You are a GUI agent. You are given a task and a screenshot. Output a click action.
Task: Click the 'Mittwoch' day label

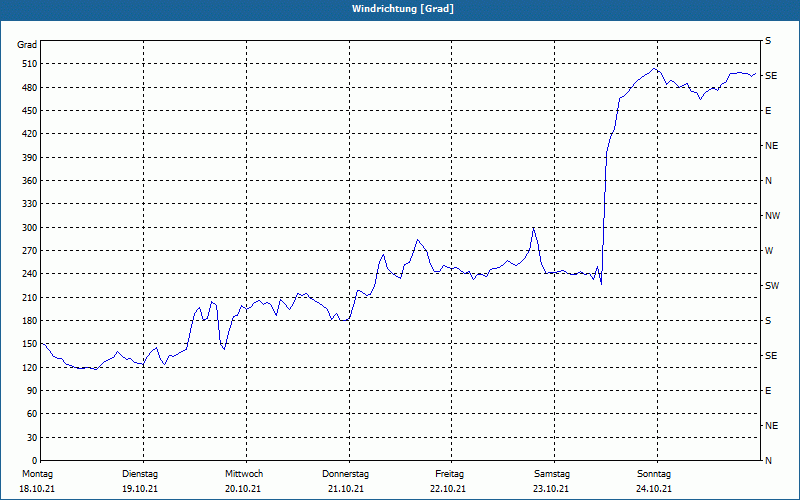244,474
